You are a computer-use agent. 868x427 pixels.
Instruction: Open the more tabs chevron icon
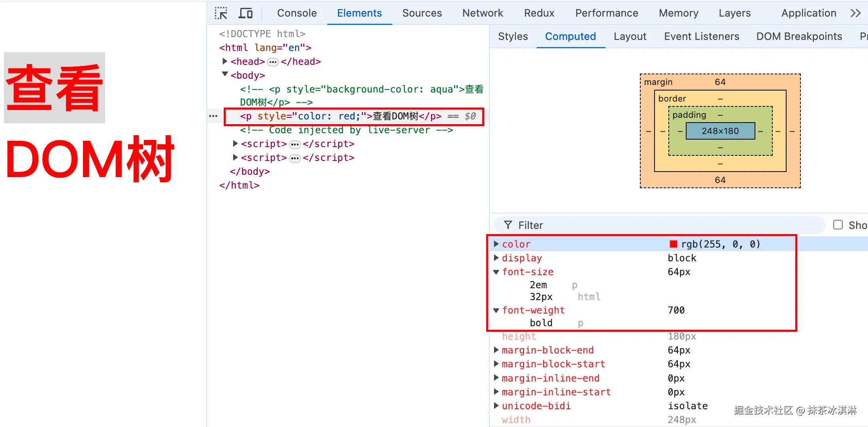(855, 13)
